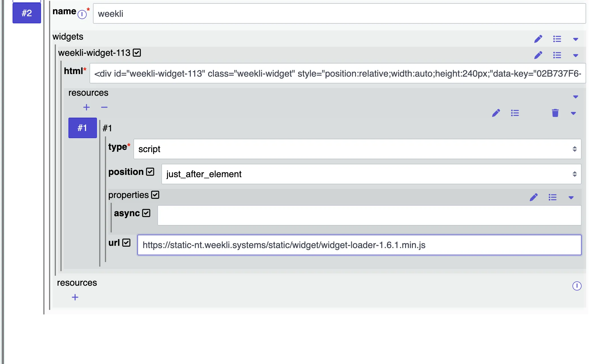Open the dropdown arrow beside the trash icon
This screenshot has width=589, height=364.
pos(573,113)
